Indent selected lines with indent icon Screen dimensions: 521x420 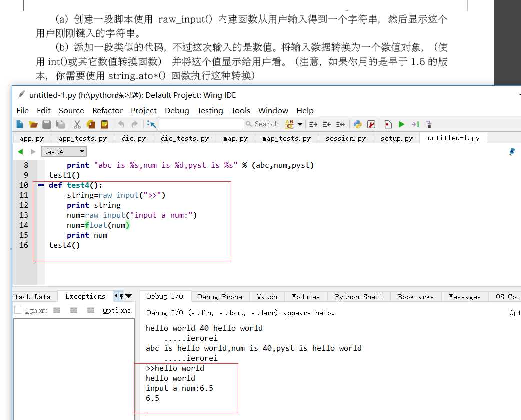click(x=313, y=124)
